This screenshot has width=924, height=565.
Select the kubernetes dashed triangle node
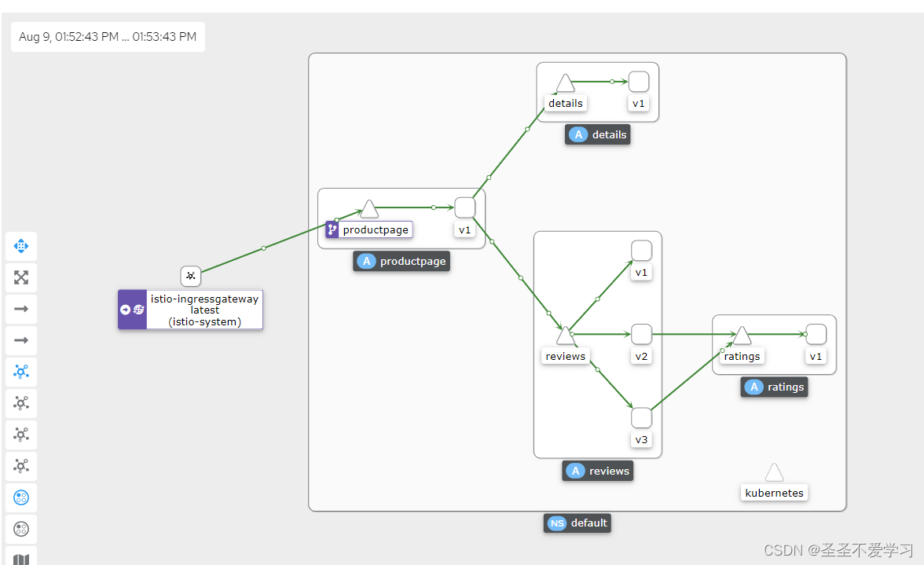775,472
